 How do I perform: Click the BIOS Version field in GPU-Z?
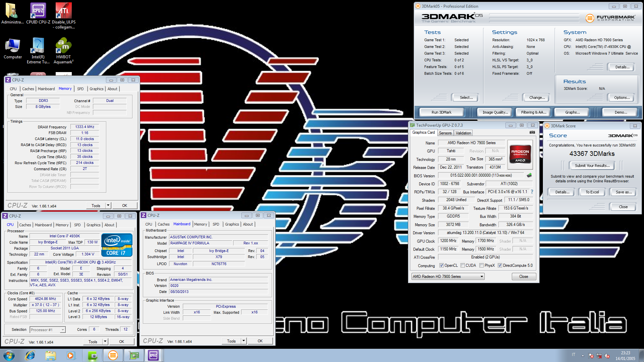pos(481,175)
